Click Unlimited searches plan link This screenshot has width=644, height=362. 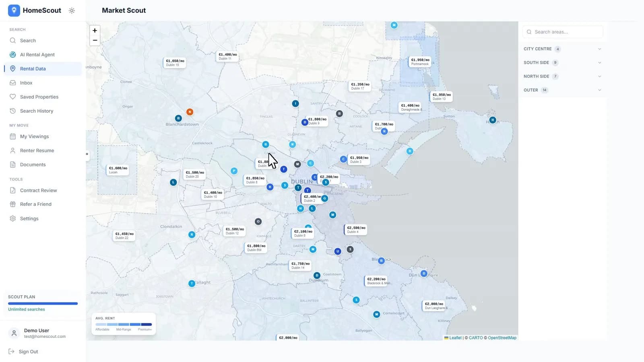tap(27, 309)
